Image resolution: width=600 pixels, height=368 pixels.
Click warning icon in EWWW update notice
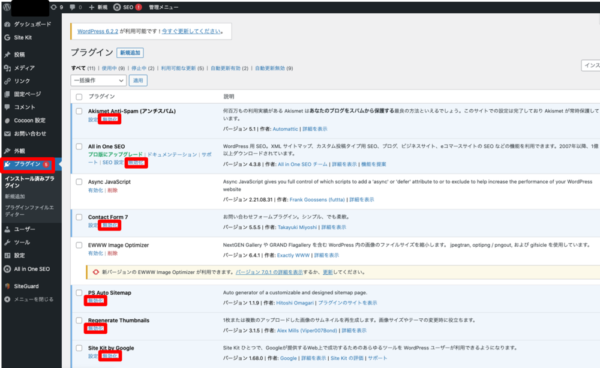96,272
